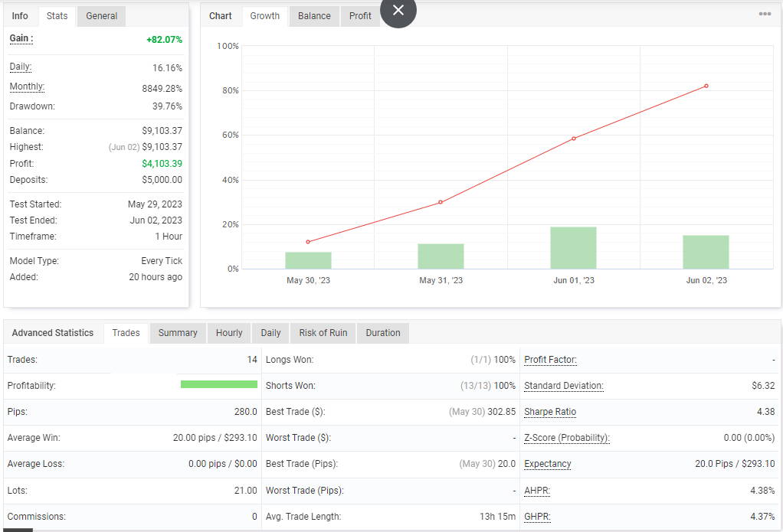Click the May 30 growth data point

point(308,242)
